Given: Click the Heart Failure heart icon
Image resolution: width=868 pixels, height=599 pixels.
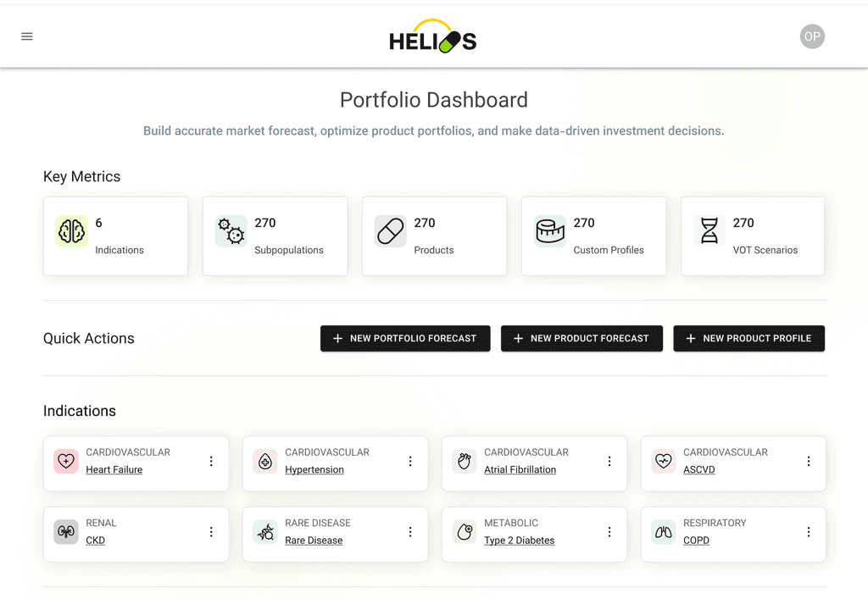Looking at the screenshot, I should click(66, 461).
